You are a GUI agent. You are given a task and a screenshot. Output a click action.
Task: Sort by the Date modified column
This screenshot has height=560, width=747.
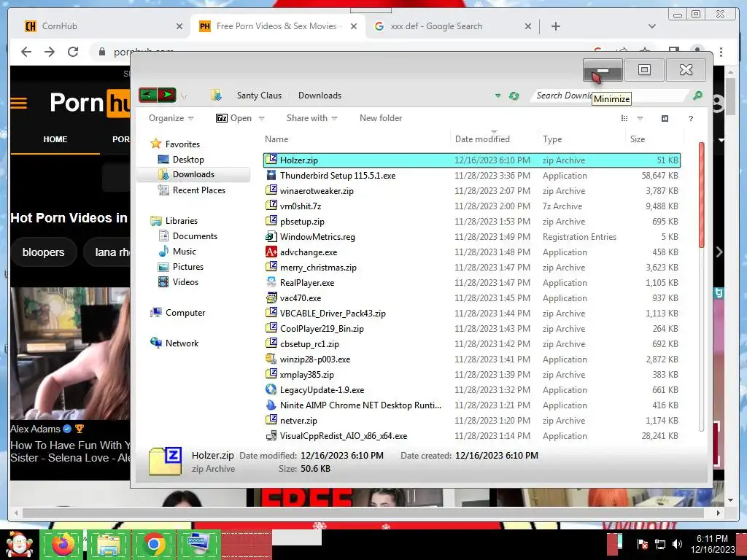click(x=482, y=139)
